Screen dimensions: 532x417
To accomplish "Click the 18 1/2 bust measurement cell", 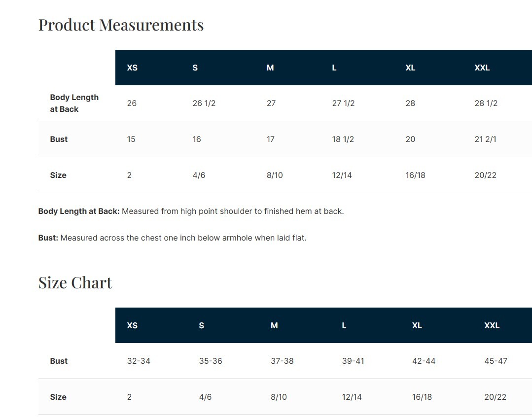I will [x=343, y=139].
